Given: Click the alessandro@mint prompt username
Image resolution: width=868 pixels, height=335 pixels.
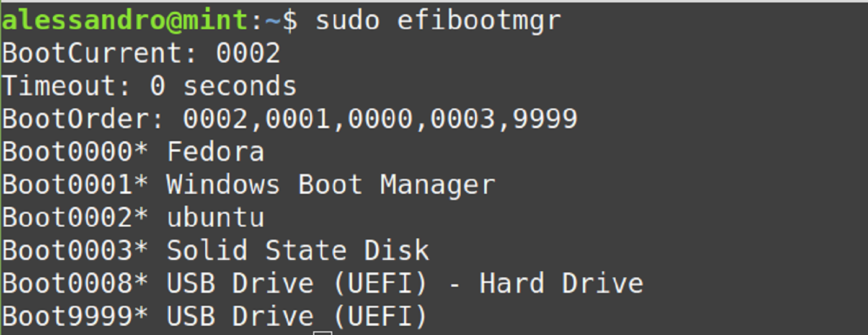Looking at the screenshot, I should [x=124, y=20].
